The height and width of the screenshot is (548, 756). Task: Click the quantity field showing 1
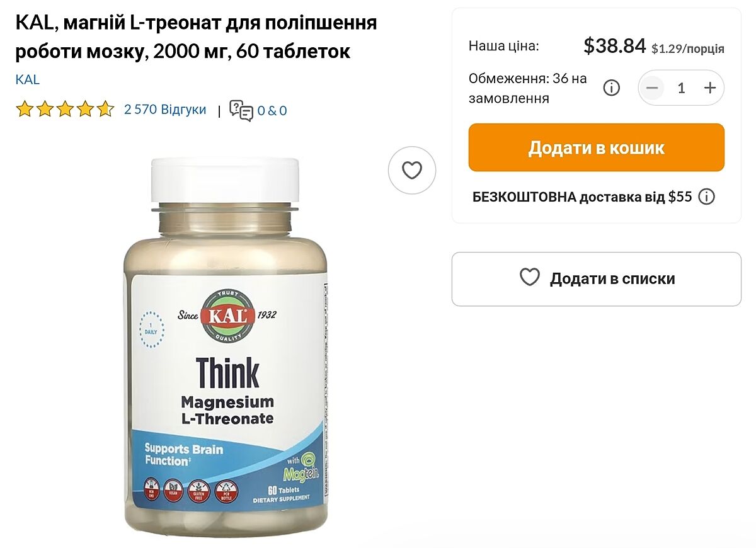[681, 88]
